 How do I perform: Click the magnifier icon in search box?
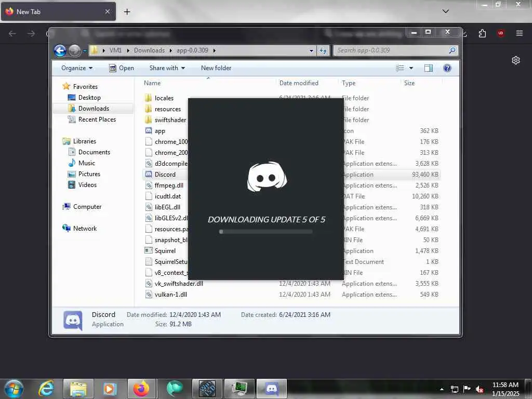[453, 50]
